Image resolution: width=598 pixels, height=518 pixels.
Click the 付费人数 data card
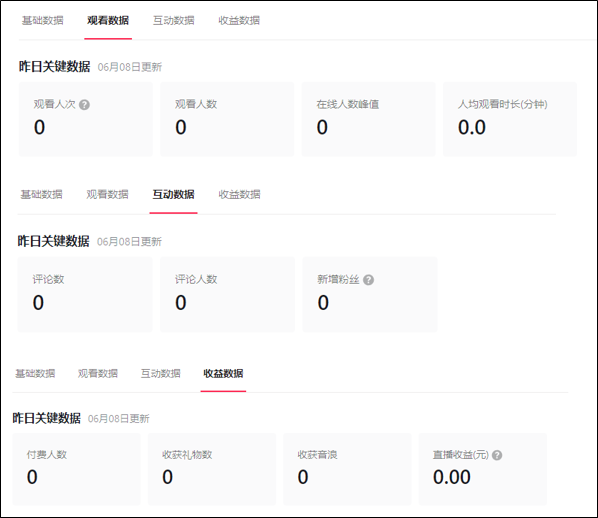(76, 469)
